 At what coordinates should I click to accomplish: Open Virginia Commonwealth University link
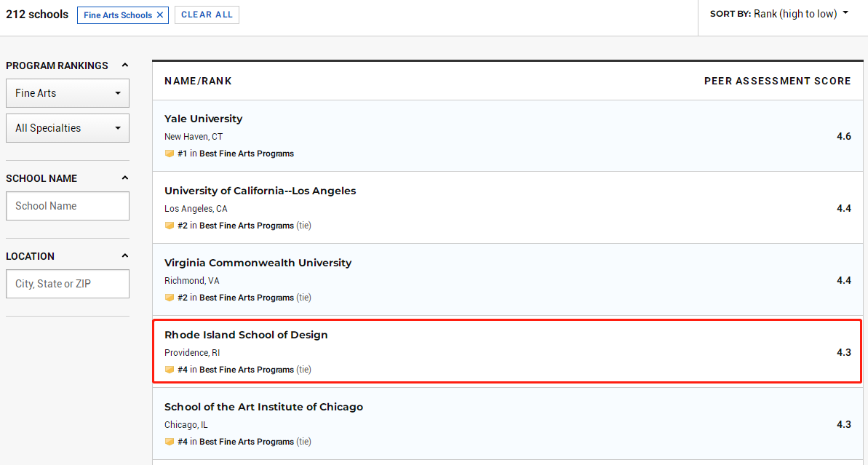pos(258,263)
